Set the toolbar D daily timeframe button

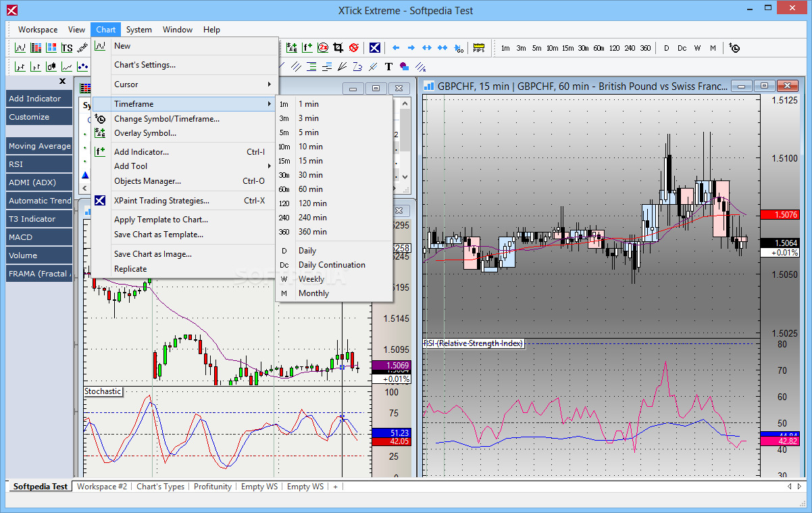[x=666, y=48]
